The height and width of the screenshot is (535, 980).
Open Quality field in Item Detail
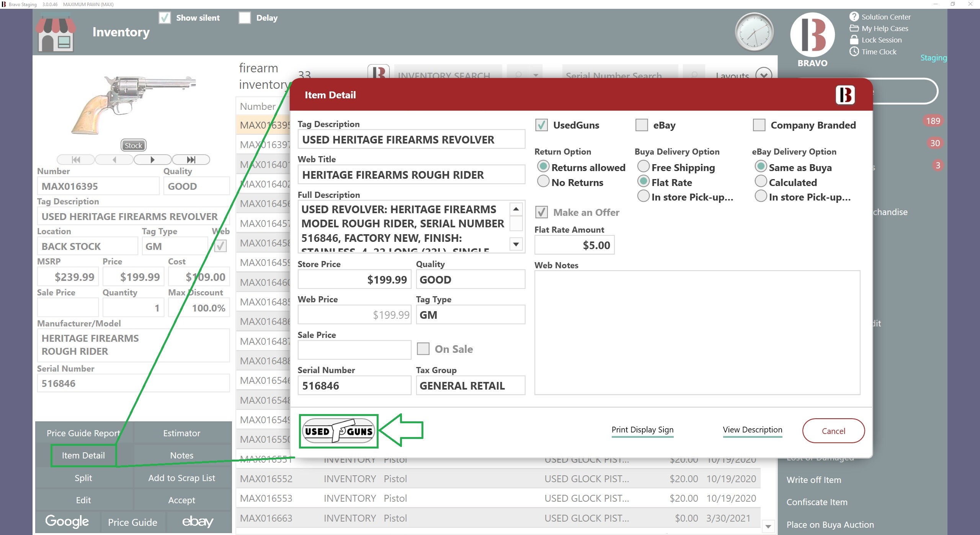[470, 279]
